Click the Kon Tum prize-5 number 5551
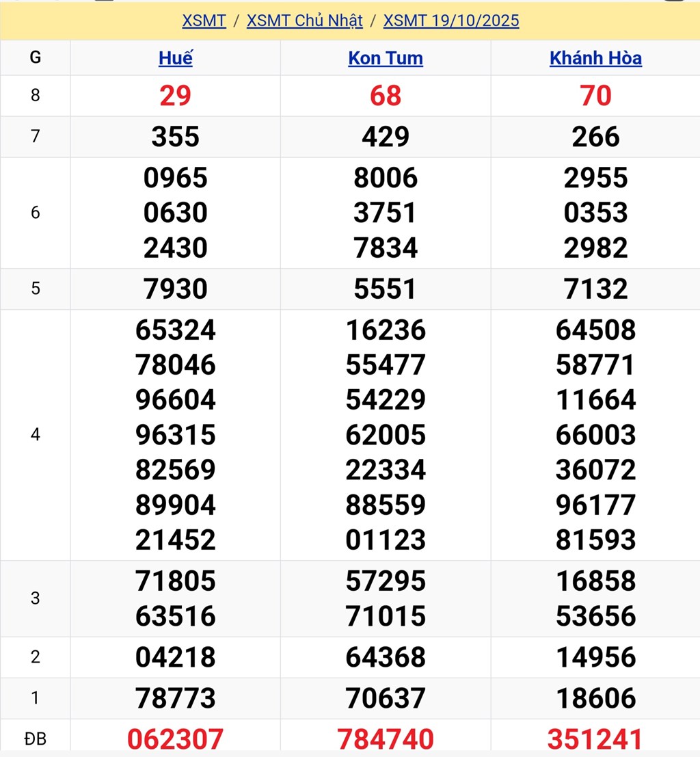Image resolution: width=700 pixels, height=757 pixels. (386, 289)
